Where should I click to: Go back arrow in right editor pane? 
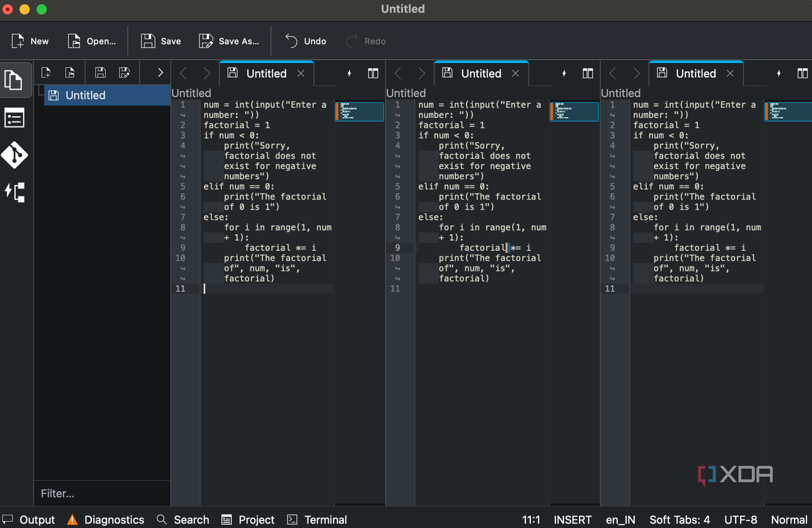[x=613, y=74]
